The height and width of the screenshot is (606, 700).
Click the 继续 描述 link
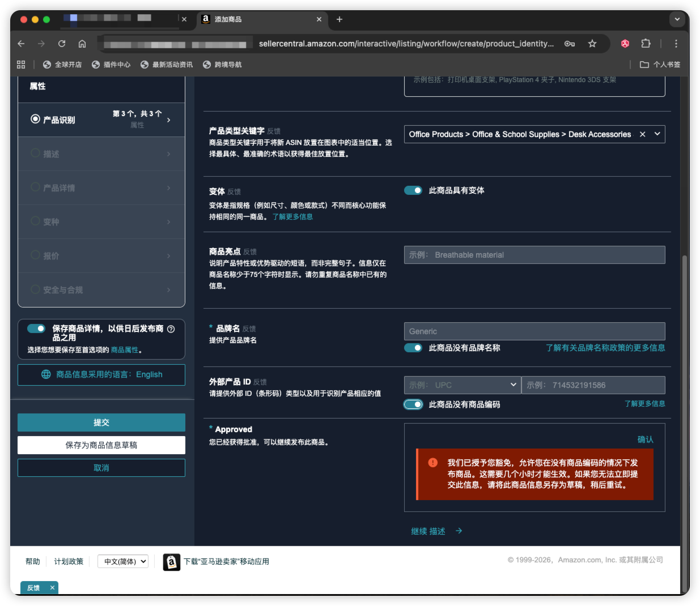(436, 531)
